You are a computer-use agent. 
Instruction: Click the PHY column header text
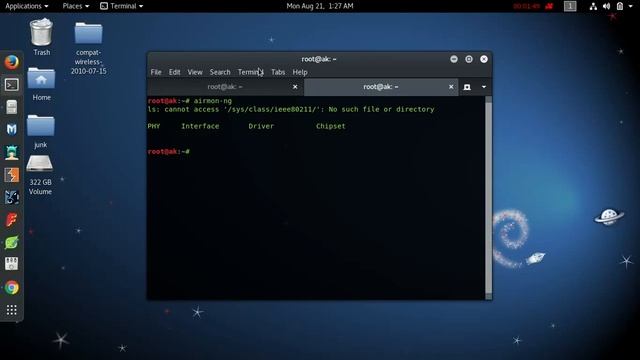(154, 126)
